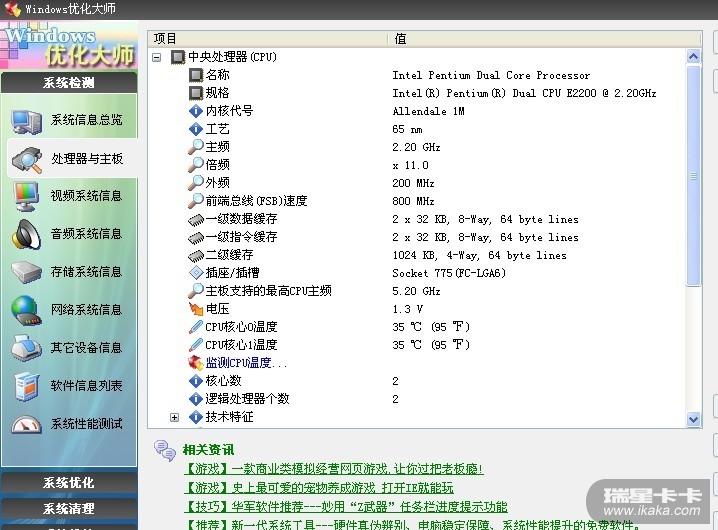Image resolution: width=718 pixels, height=530 pixels.
Task: Click the chip icon beside 规格
Action: coord(196,93)
